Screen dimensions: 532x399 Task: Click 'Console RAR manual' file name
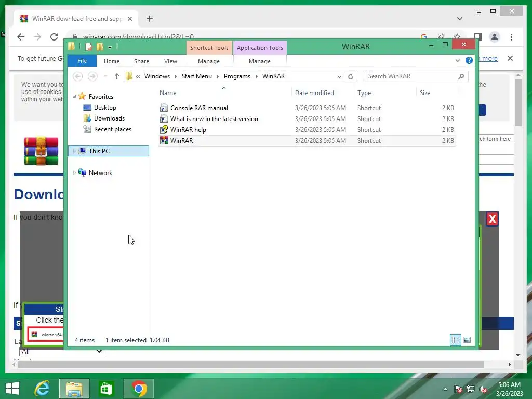199,108
